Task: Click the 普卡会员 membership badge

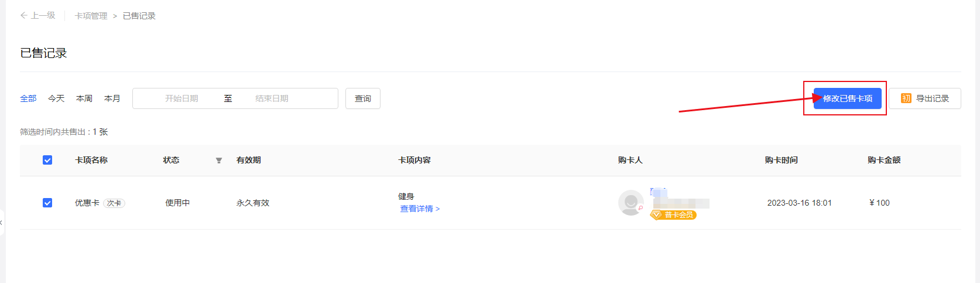Action: (673, 215)
